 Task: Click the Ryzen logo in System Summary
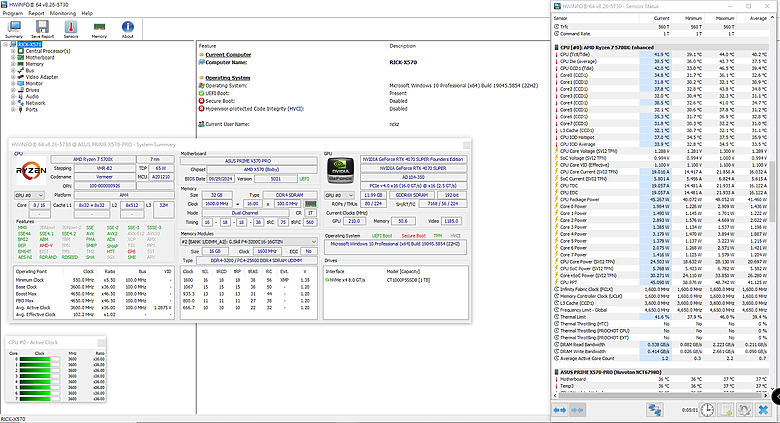31,171
